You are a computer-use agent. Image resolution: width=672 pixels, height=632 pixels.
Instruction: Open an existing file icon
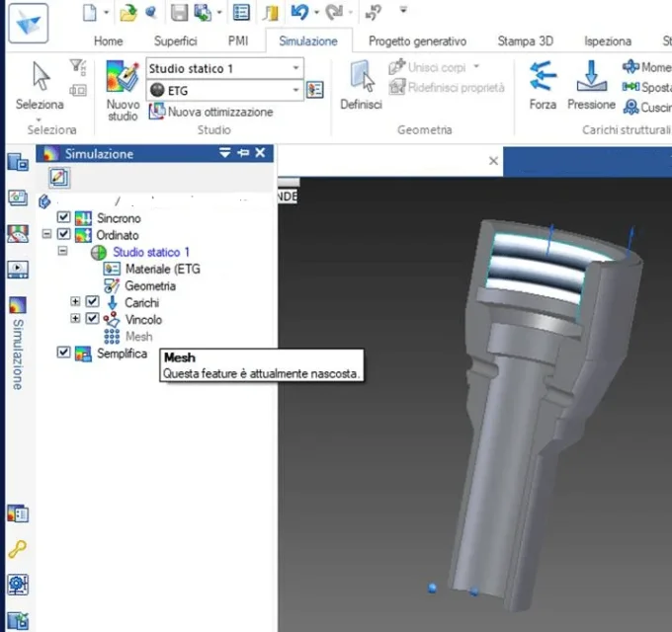(x=127, y=13)
